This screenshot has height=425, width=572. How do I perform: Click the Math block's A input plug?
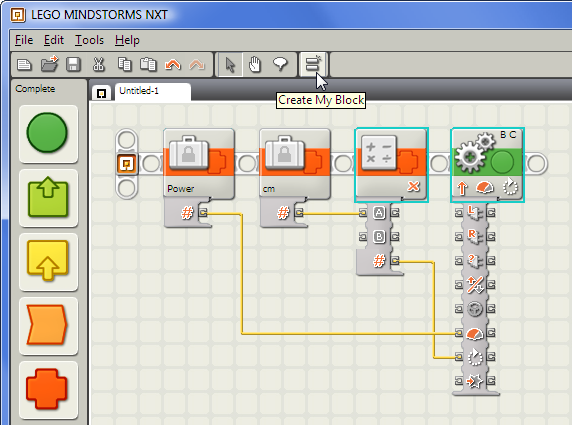[363, 213]
